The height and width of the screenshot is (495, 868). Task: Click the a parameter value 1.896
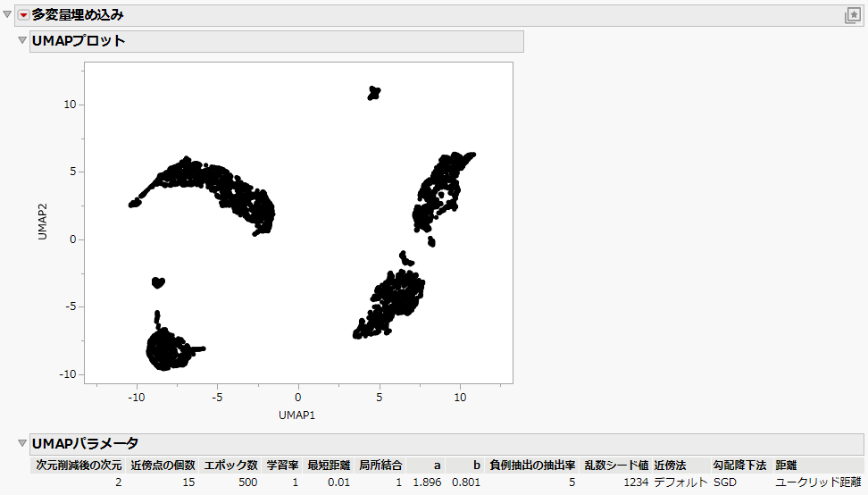pyautogui.click(x=427, y=482)
